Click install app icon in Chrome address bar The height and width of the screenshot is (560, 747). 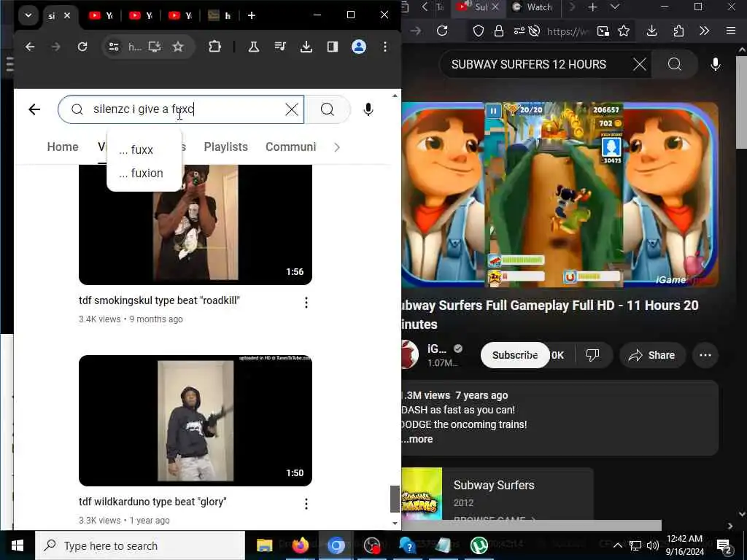click(155, 47)
